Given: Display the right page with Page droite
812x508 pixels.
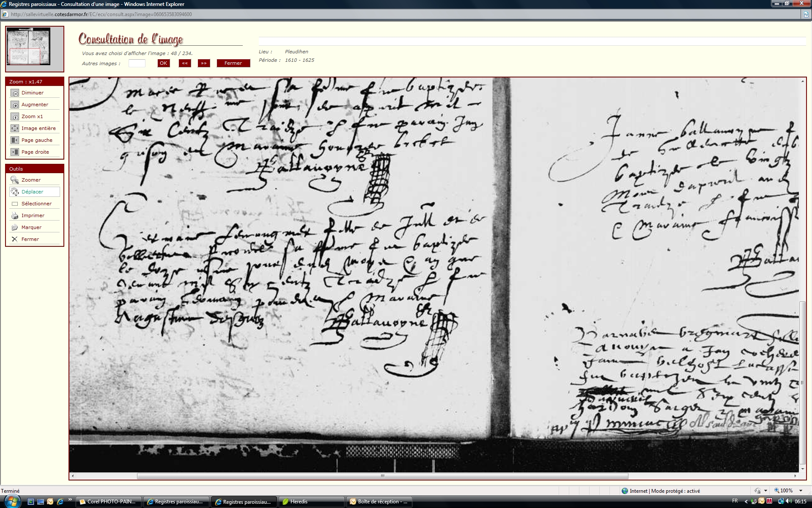Looking at the screenshot, I should (15, 152).
